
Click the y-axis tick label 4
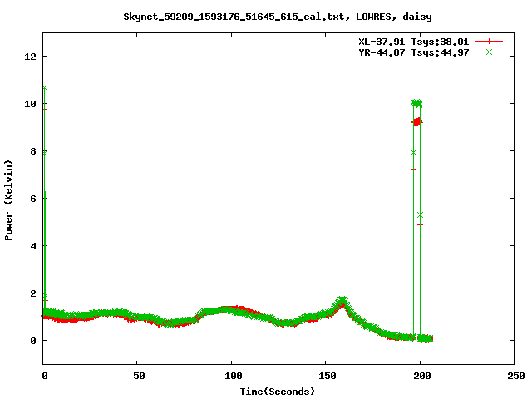point(33,246)
